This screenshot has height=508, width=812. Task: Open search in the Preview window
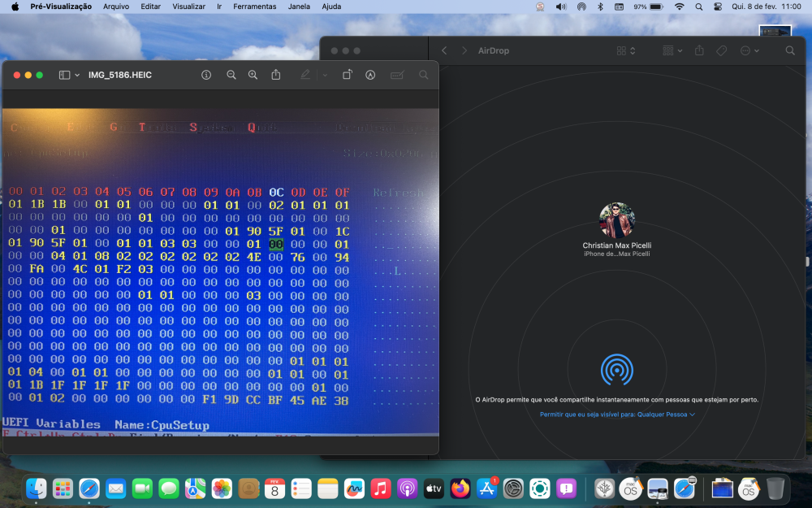click(424, 75)
